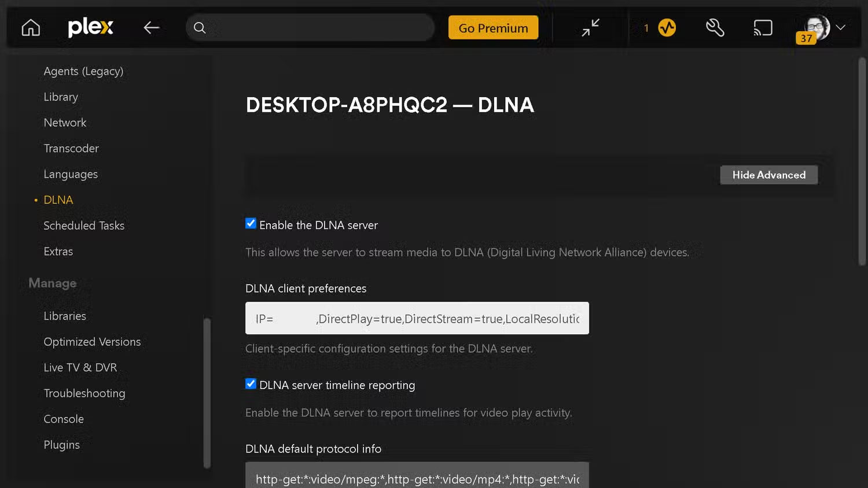Image resolution: width=868 pixels, height=488 pixels.
Task: Edit the DLNA client preferences field
Action: pyautogui.click(x=417, y=318)
